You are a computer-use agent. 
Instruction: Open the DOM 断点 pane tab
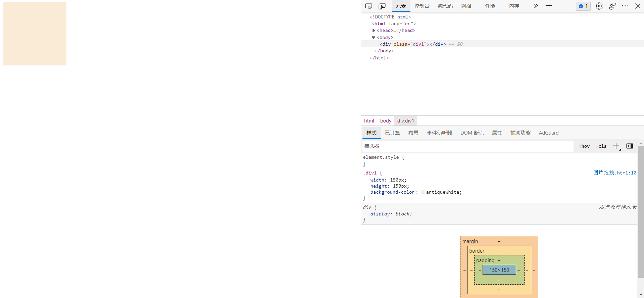pos(472,133)
